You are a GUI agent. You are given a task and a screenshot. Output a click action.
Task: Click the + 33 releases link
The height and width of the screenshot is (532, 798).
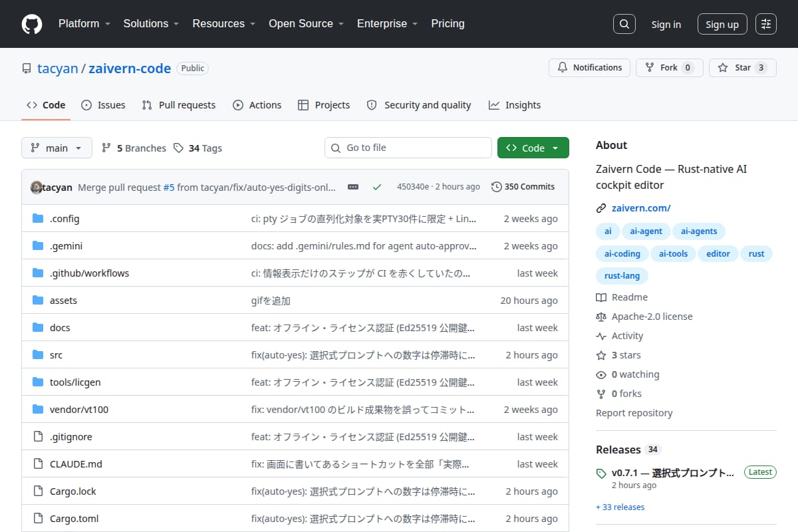pyautogui.click(x=620, y=507)
